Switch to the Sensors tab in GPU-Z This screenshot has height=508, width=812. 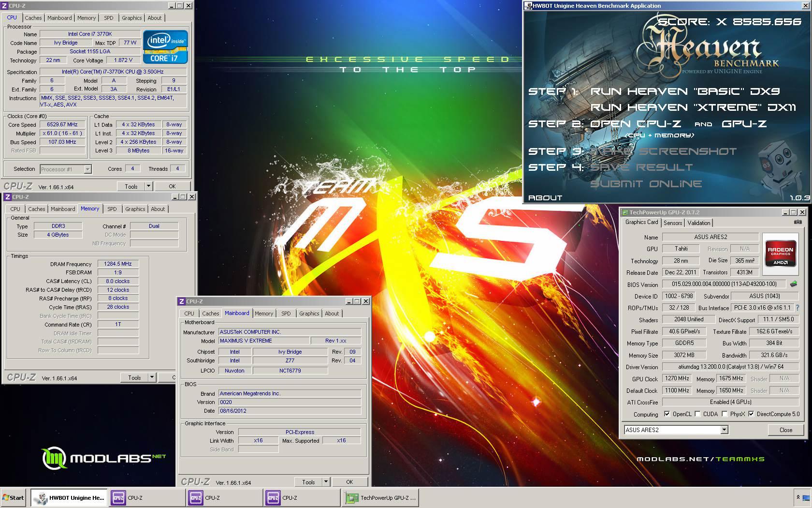click(673, 223)
